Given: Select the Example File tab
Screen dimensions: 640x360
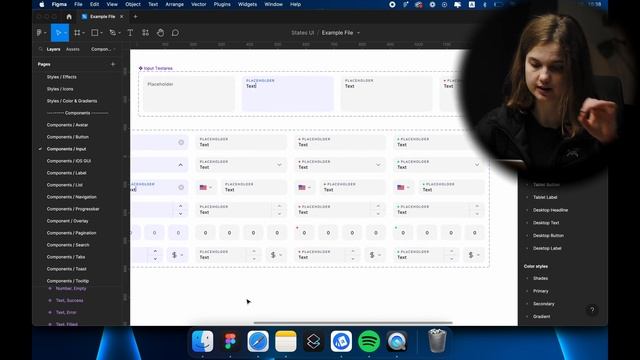Looking at the screenshot, I should click(102, 17).
